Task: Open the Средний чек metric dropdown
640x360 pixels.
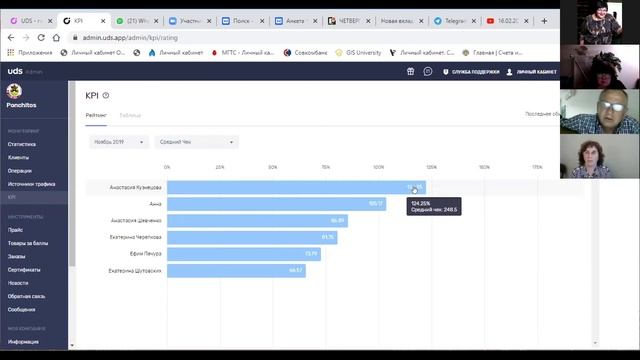Action: [196, 142]
